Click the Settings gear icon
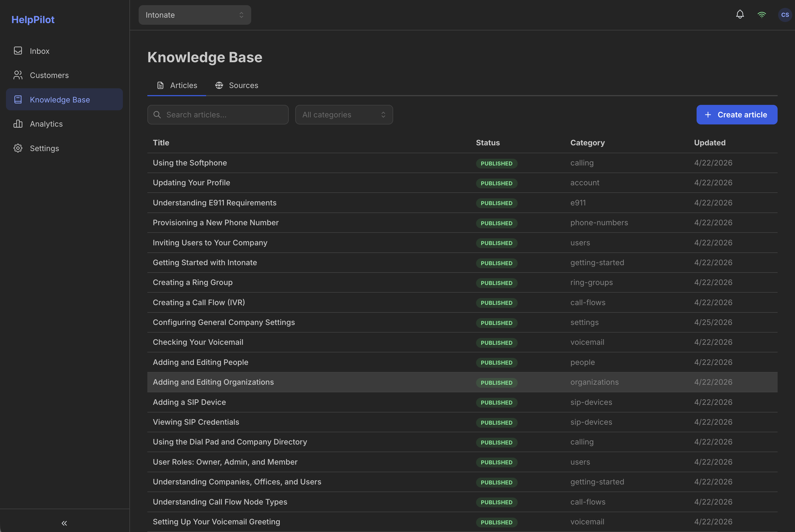Screen dimensions: 795x532 tap(18, 148)
